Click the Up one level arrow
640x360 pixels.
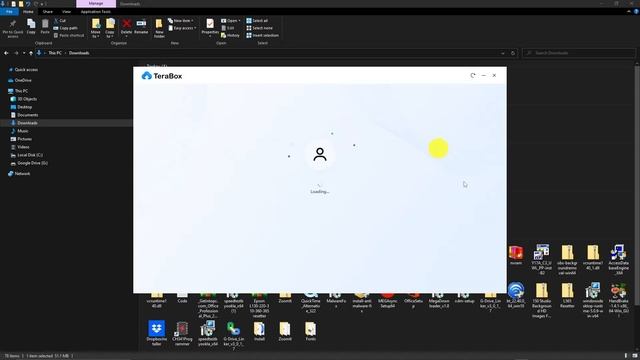(x=31, y=53)
